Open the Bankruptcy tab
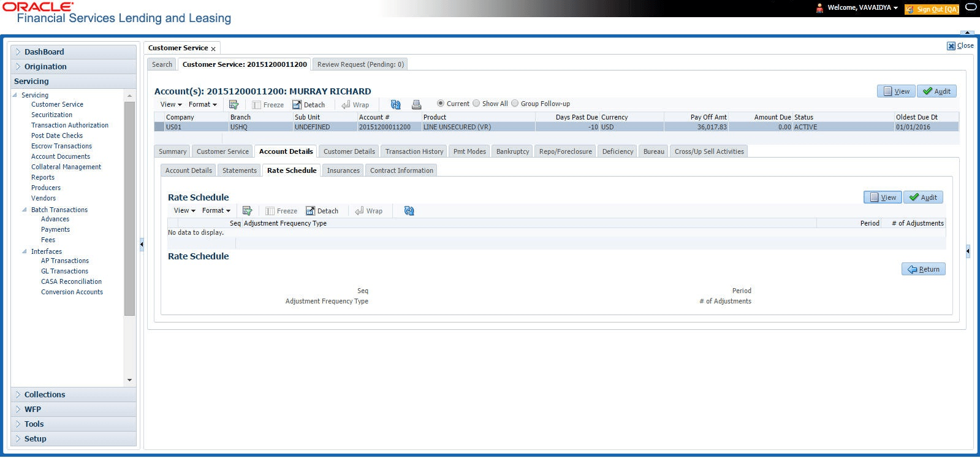980x458 pixels. pos(512,151)
